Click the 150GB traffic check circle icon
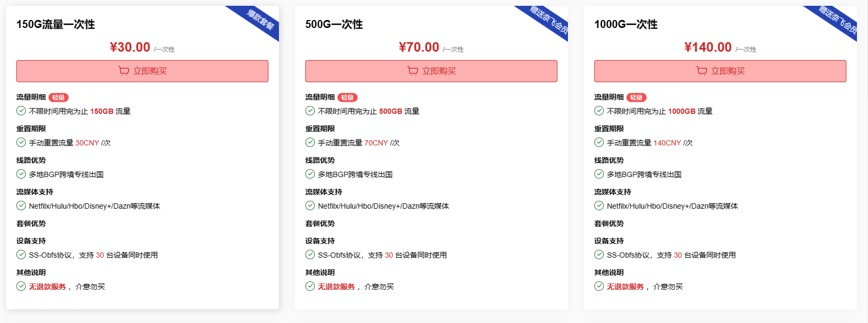Viewport: 868px width, 323px height. [x=21, y=111]
